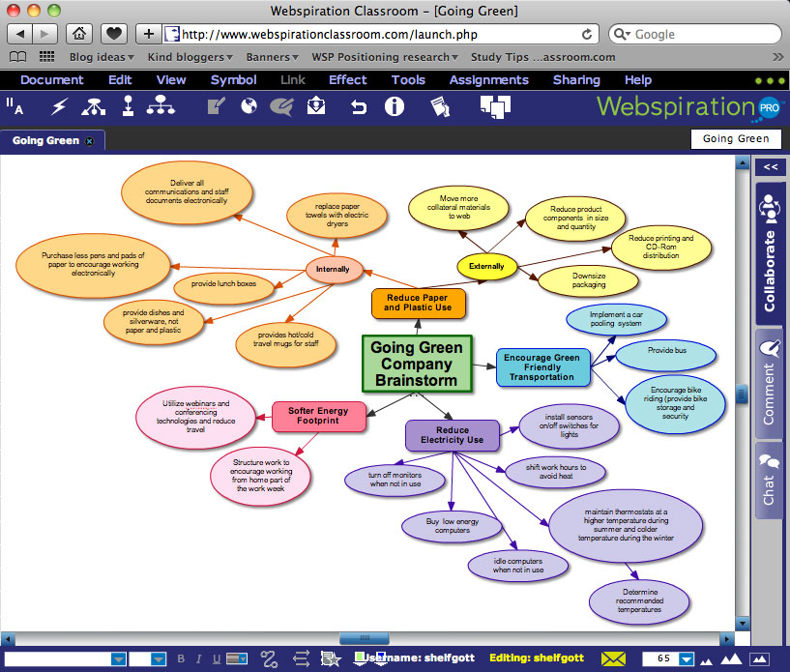Screen dimensions: 790x672
Task: Click the link arrows direction tool
Action: click(301, 658)
